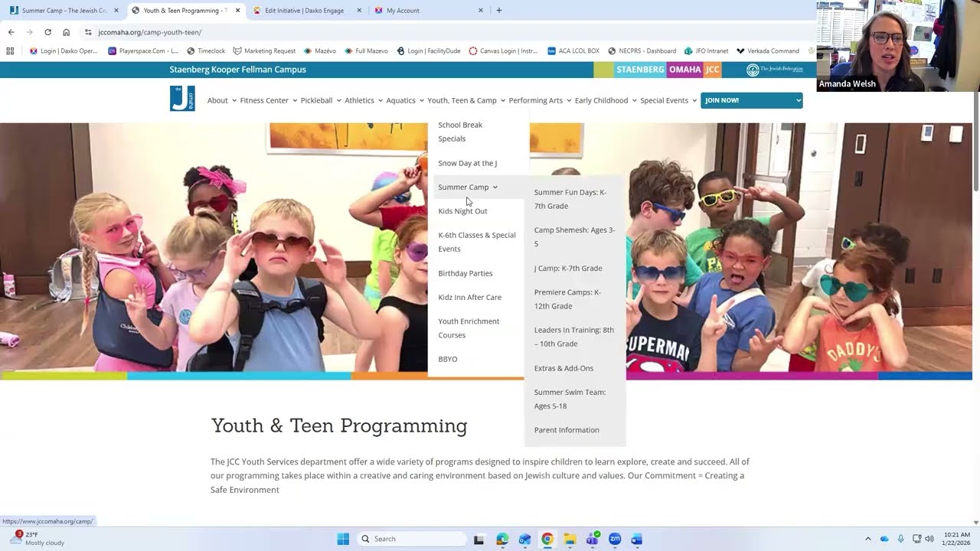Switch to the Summer Camp browser tab
980x551 pixels.
[64, 11]
